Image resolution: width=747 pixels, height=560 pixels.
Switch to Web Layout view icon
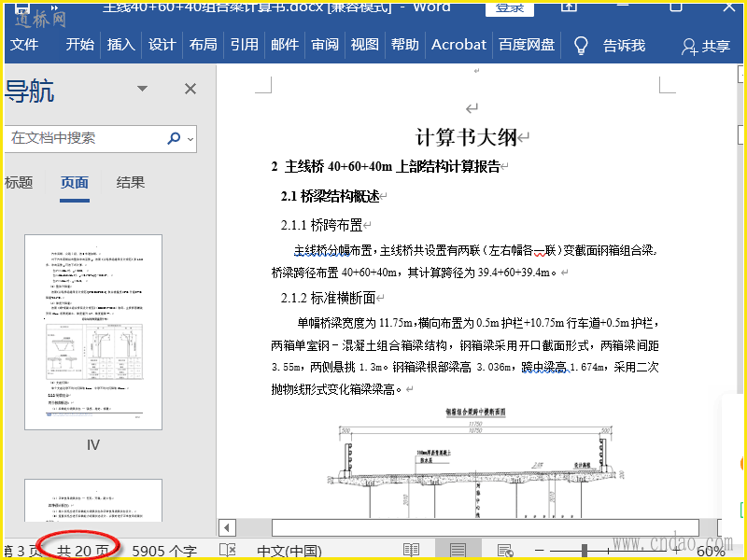[x=505, y=551]
